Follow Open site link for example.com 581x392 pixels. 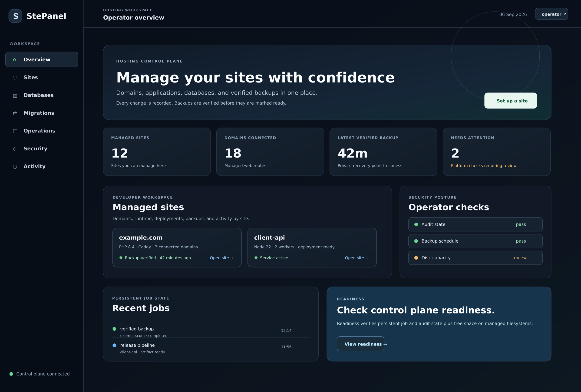(221, 258)
